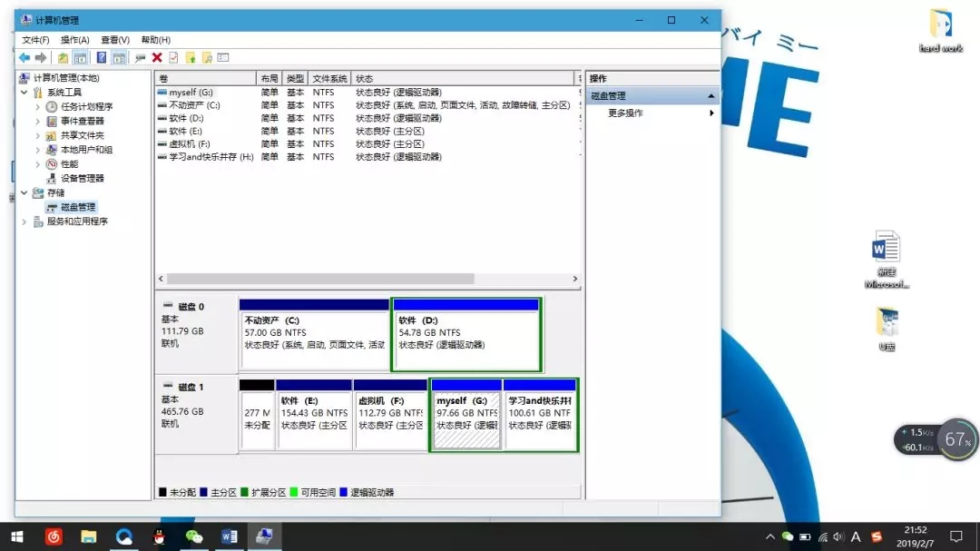Screen dimensions: 980x551
Task: Toggle the action pane show/hide icon
Action: [119, 57]
